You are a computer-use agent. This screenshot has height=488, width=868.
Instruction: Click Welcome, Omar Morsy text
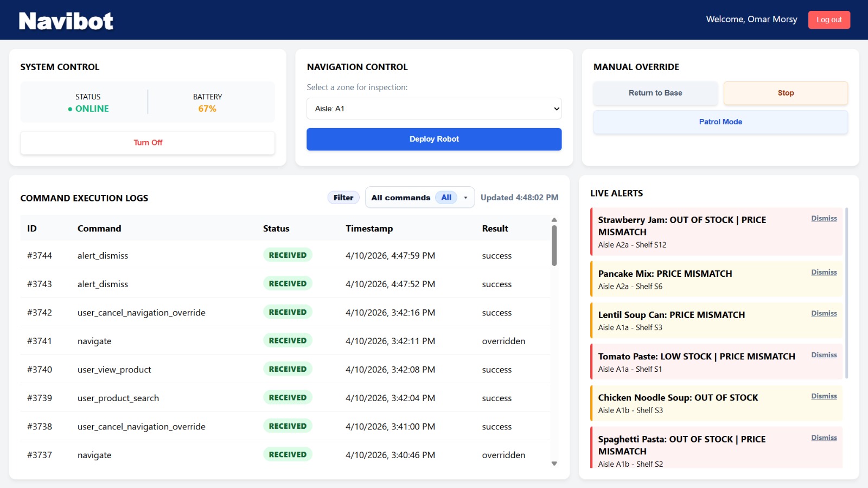(751, 20)
